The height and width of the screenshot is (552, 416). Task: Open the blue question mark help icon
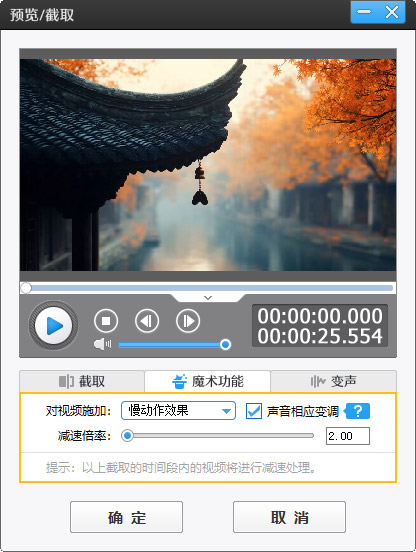[357, 411]
